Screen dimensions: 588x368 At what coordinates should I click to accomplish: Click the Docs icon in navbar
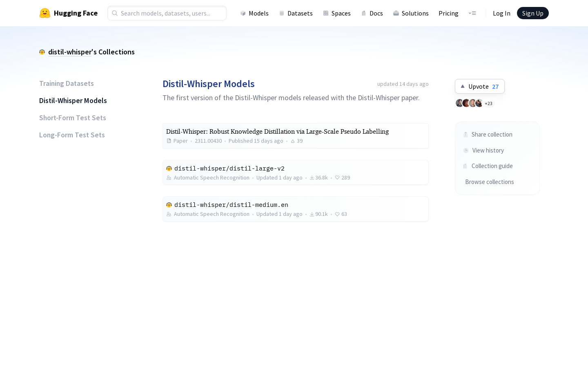click(364, 13)
